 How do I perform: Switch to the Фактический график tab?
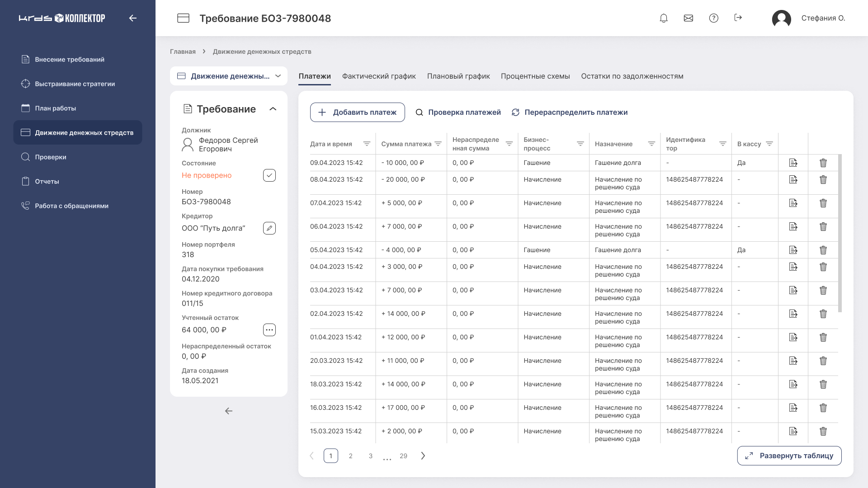(x=379, y=76)
